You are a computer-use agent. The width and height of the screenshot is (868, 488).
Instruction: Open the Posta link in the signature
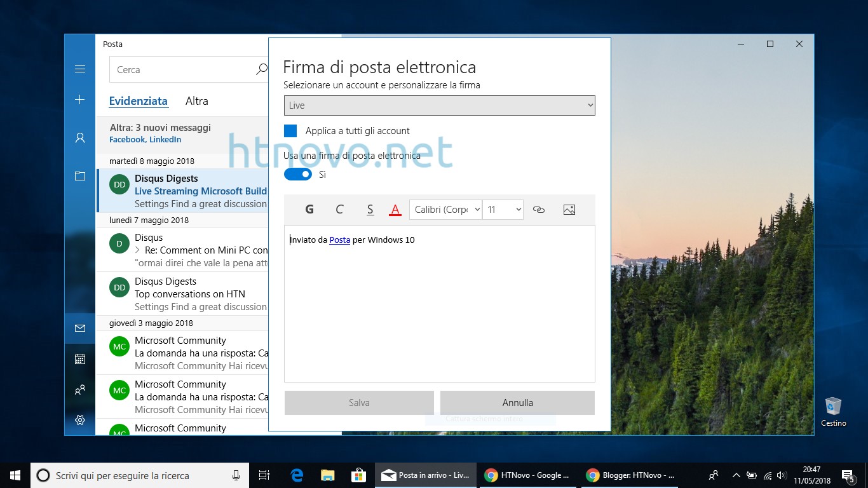tap(339, 240)
